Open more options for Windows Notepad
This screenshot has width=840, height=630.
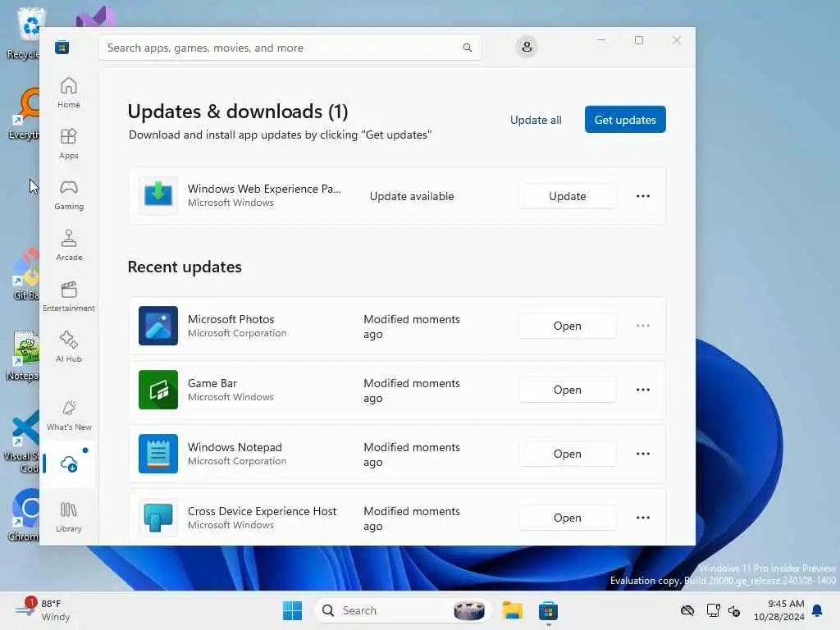click(643, 454)
